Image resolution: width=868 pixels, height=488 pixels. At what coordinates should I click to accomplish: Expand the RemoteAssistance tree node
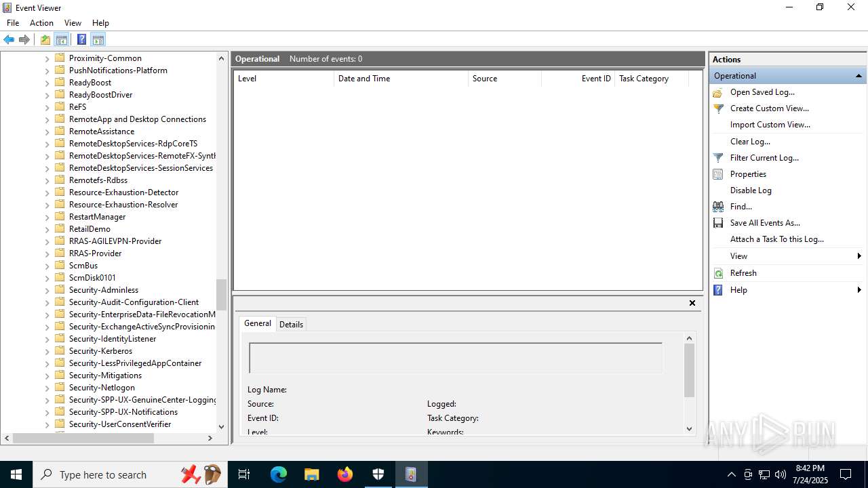click(x=47, y=131)
